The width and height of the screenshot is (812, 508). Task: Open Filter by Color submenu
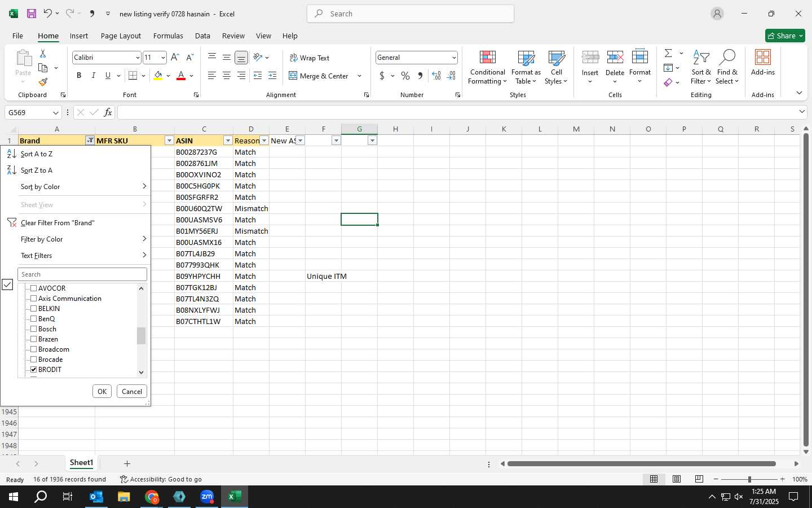76,239
